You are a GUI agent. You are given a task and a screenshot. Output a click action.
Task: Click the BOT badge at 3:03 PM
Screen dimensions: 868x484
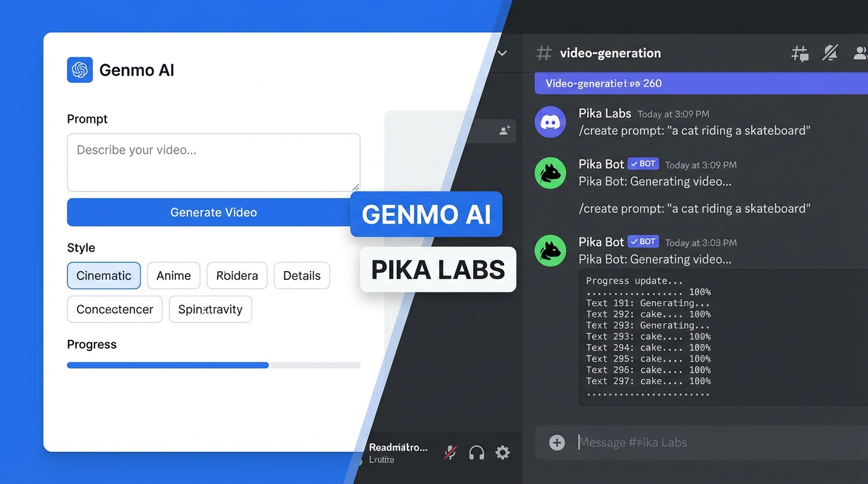643,242
